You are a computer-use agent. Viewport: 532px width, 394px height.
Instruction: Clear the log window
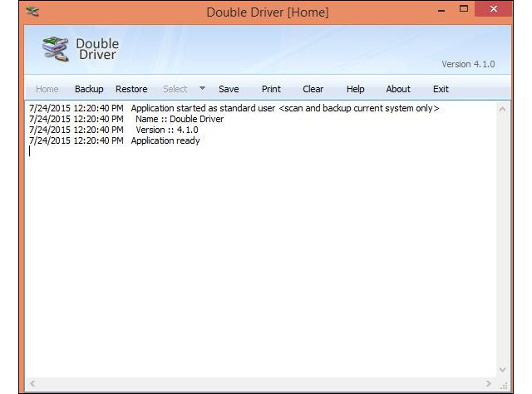tap(313, 89)
